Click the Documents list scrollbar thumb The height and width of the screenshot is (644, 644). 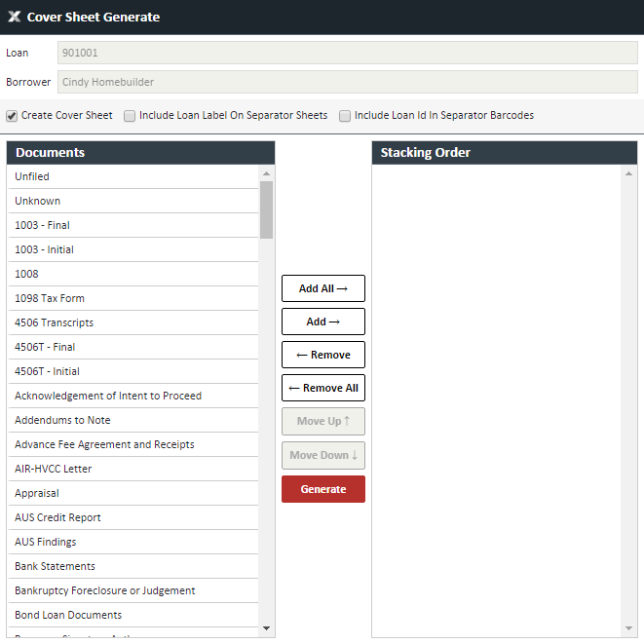(x=266, y=209)
